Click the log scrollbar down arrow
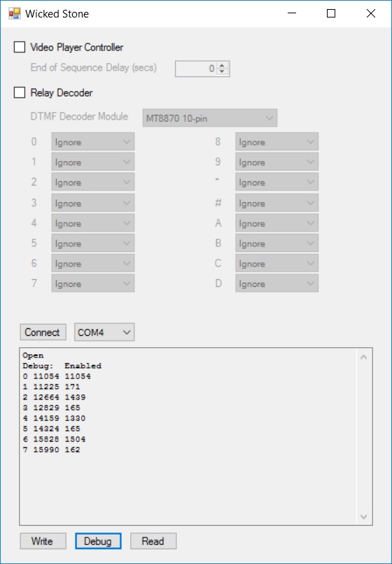 pos(364,516)
